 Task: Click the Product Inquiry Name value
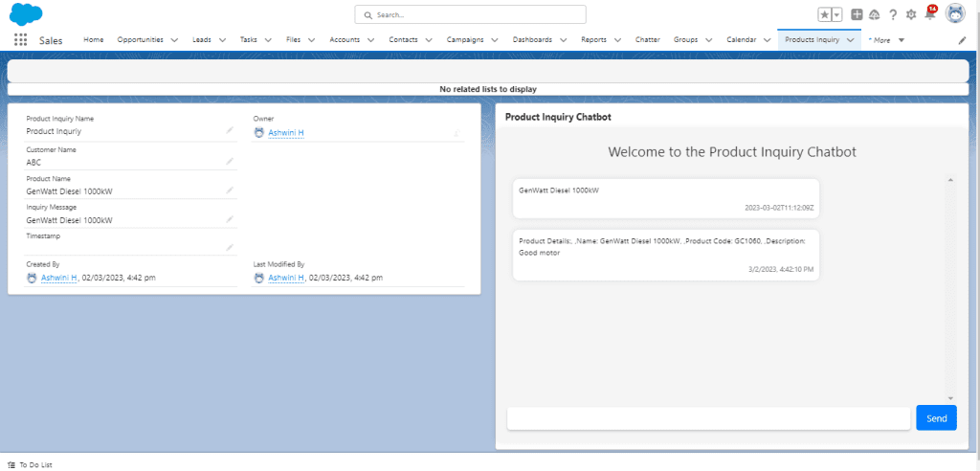[x=54, y=131]
